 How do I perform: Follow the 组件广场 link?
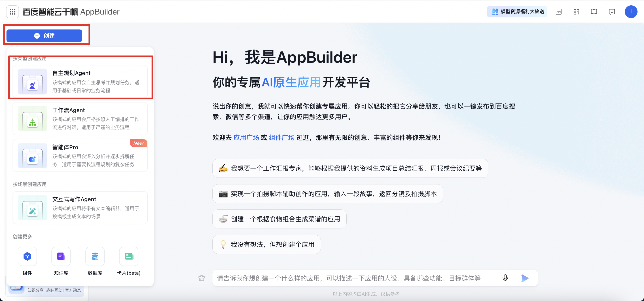pyautogui.click(x=282, y=138)
